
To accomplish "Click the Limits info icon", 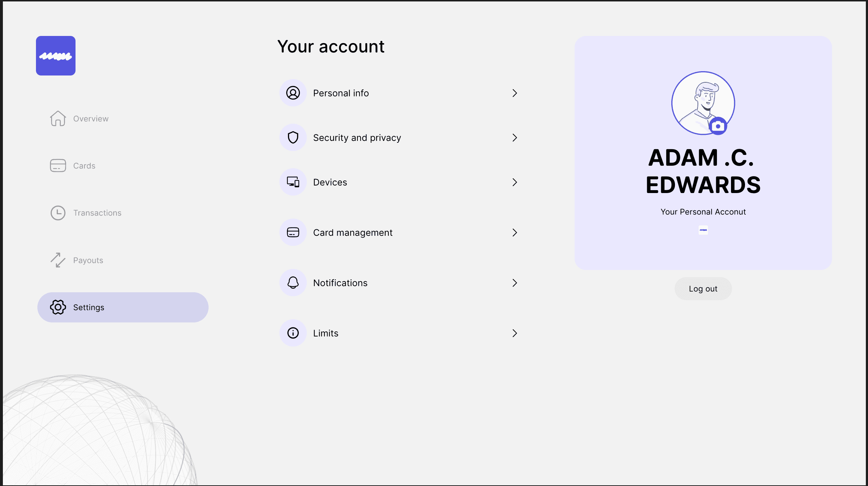I will (x=293, y=333).
